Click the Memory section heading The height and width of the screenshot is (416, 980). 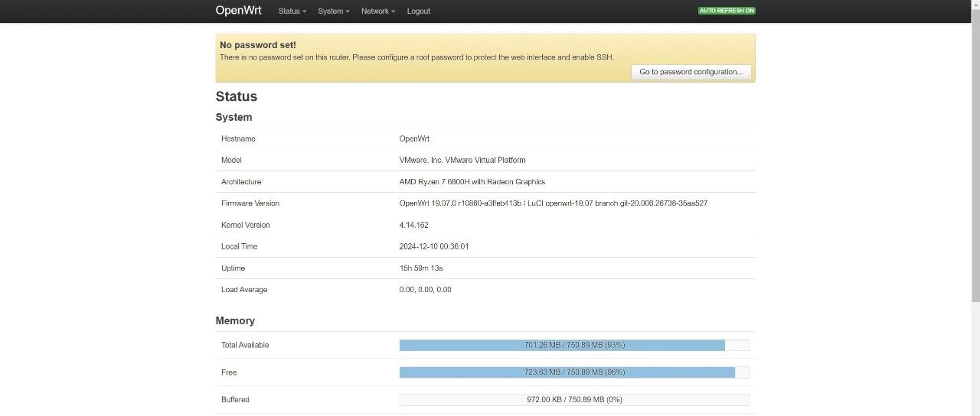point(235,320)
